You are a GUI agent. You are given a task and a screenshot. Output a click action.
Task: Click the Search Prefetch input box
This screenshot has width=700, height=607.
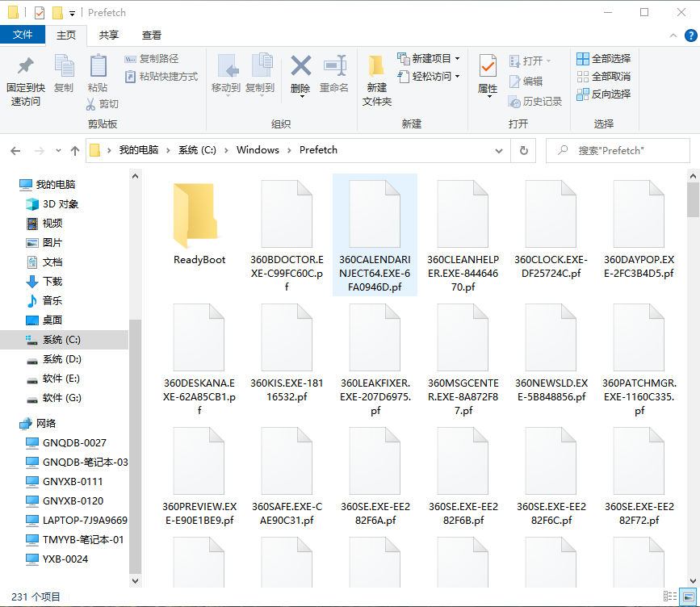click(x=618, y=151)
